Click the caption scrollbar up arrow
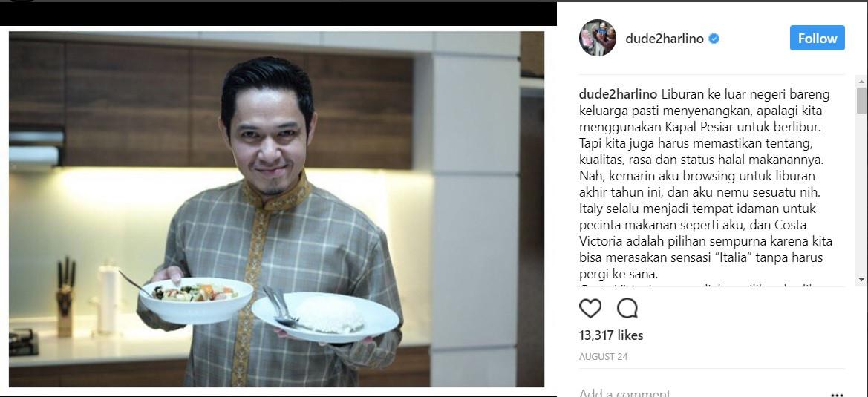This screenshot has width=868, height=397. tap(862, 82)
